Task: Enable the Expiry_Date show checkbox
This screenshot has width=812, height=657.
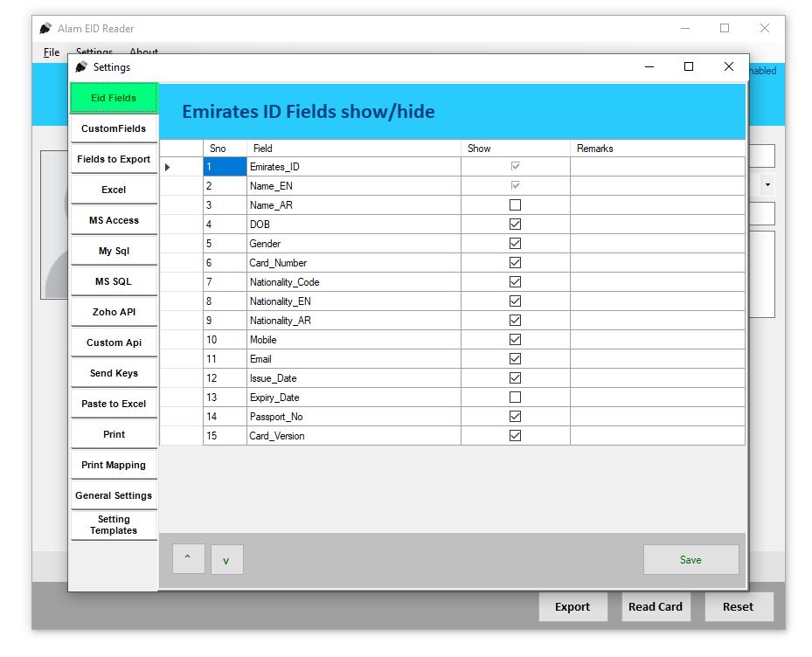Action: click(515, 398)
